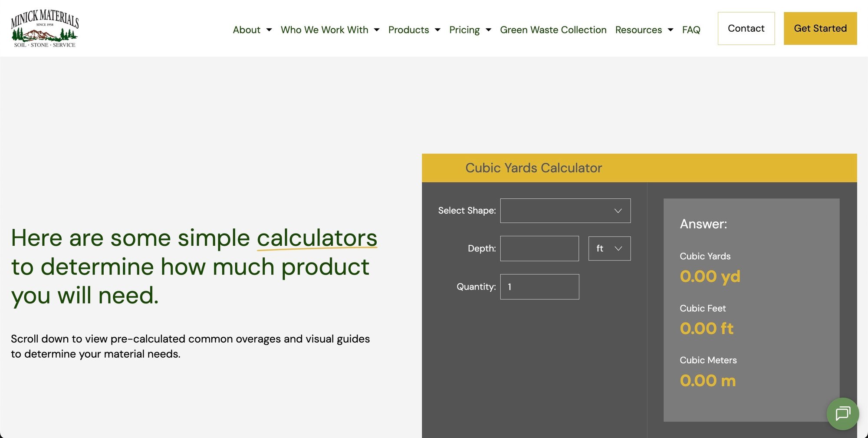Image resolution: width=868 pixels, height=438 pixels.
Task: Open the Depth unit ft dropdown
Action: [x=609, y=248]
